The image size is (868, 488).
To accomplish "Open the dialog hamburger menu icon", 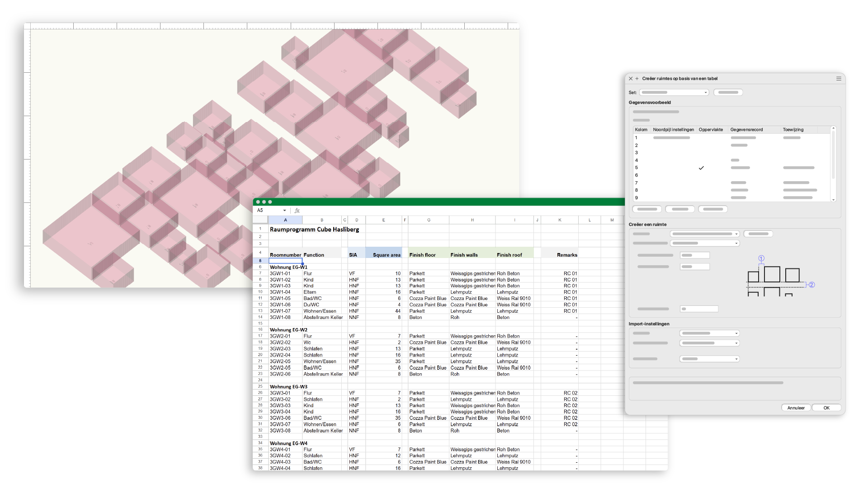I will click(x=839, y=79).
